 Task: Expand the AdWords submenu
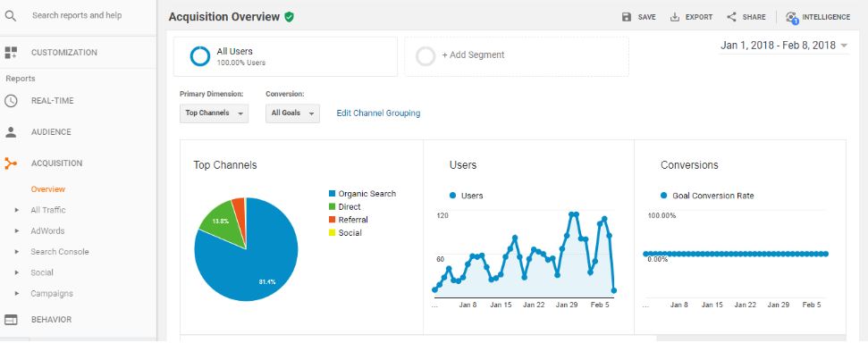pos(17,231)
